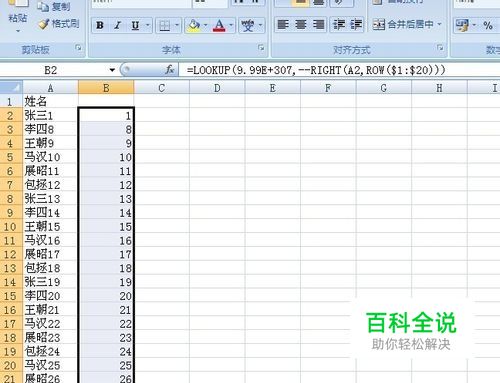
Task: Click the phonetic guide 变 icon
Action: coord(248,25)
